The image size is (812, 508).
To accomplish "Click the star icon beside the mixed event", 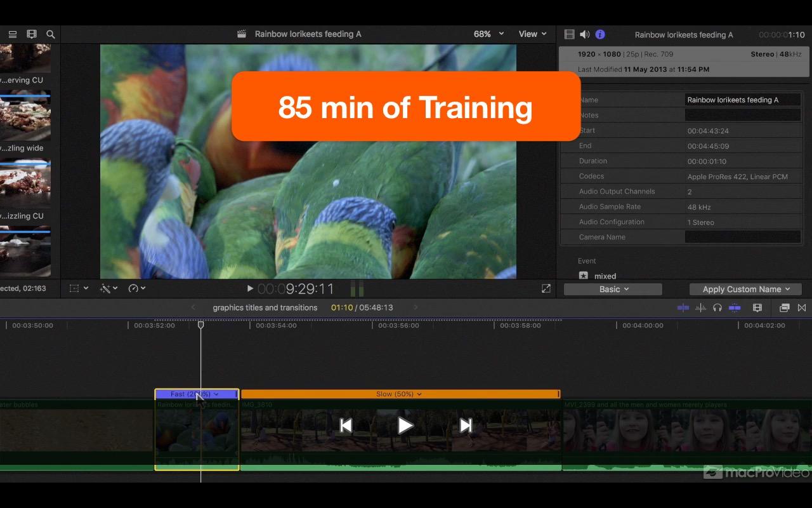I will click(584, 276).
